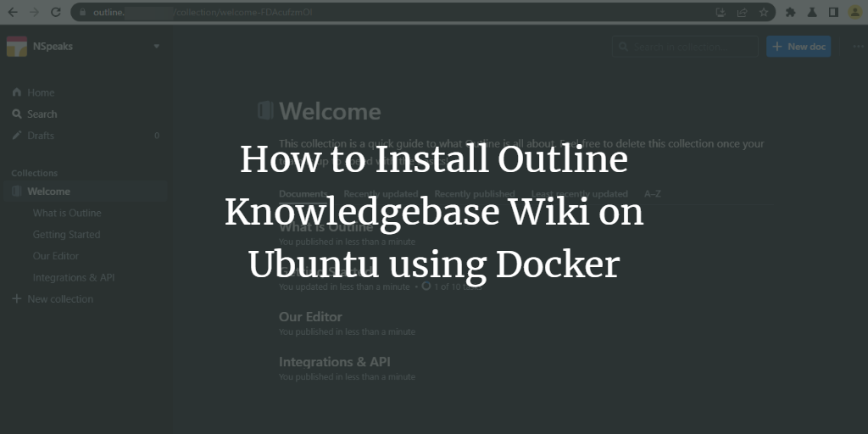The width and height of the screenshot is (868, 434).
Task: Expand the NSpeaks team dropdown arrow
Action: (x=157, y=47)
